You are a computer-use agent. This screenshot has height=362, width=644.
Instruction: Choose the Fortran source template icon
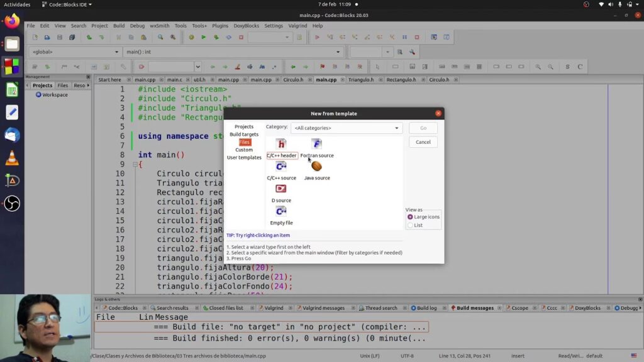(x=316, y=145)
